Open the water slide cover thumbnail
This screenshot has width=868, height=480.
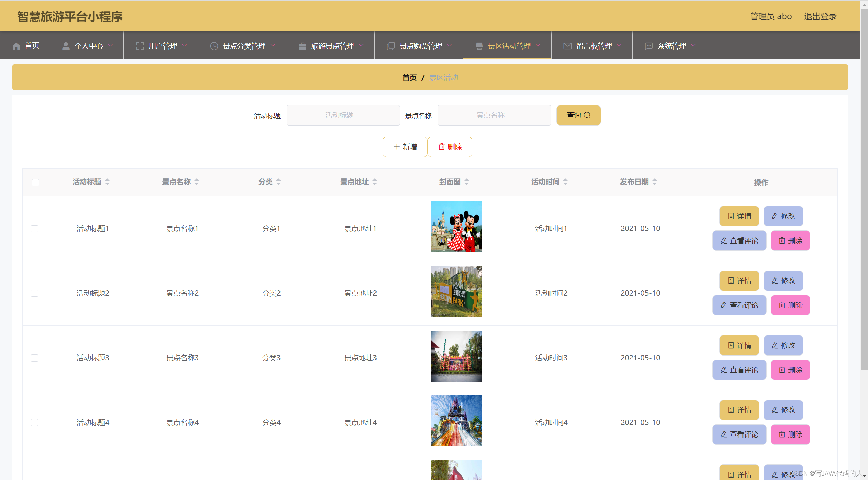coord(456,421)
